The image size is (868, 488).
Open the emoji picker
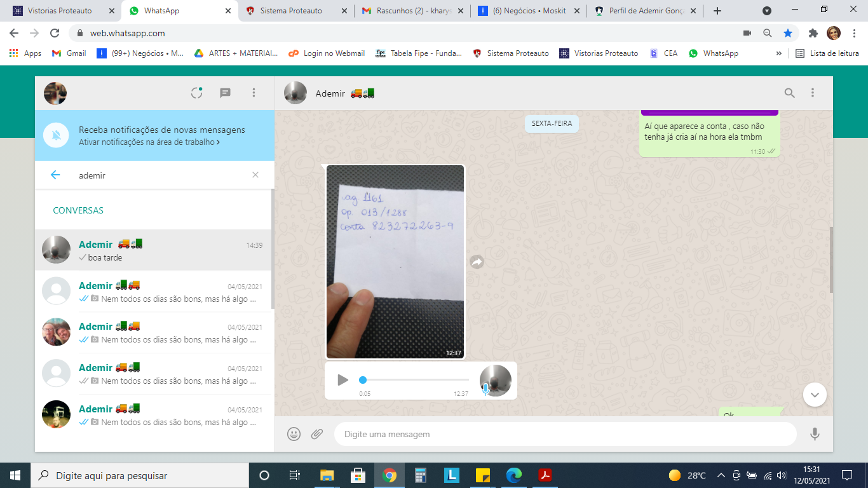(294, 434)
